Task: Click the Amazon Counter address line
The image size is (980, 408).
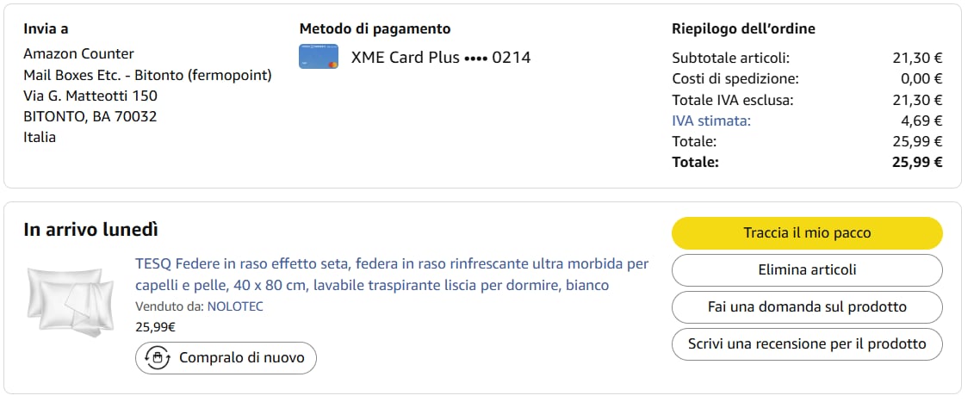Action: pos(78,53)
